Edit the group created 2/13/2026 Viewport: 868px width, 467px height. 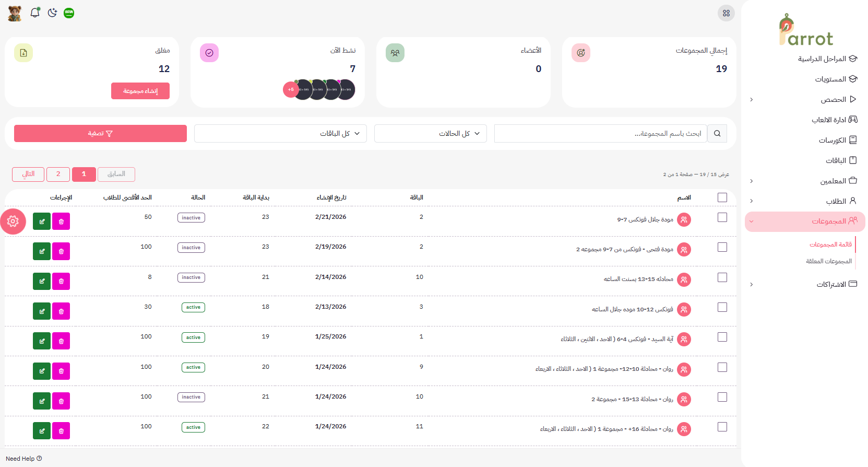pos(42,311)
